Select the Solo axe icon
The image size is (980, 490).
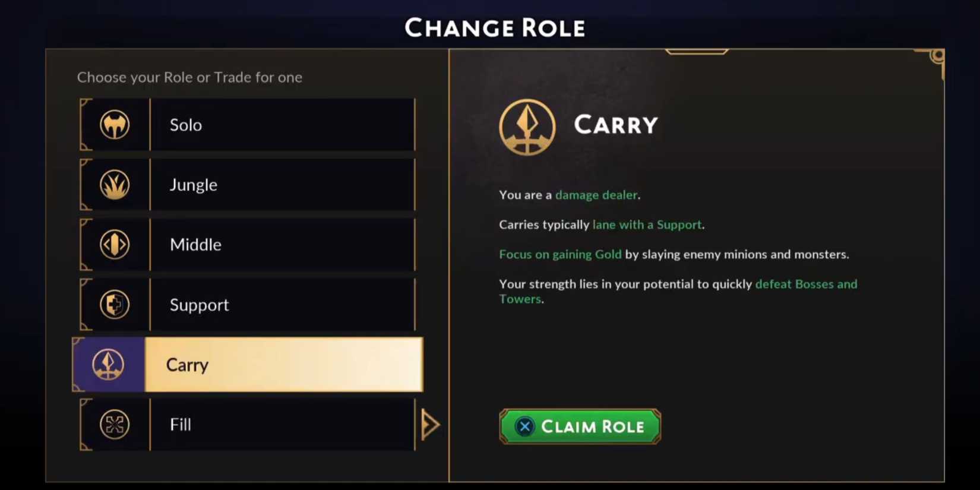tap(114, 125)
